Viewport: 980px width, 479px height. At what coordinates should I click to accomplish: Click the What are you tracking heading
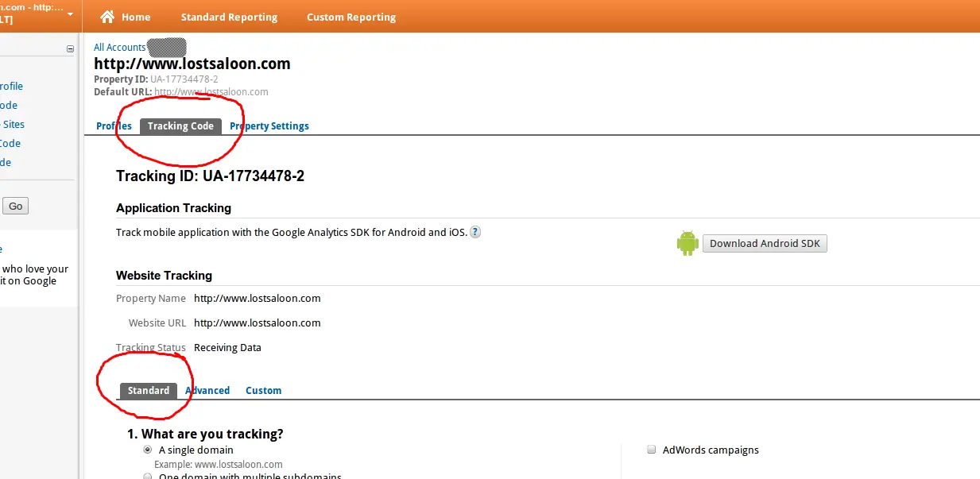(x=205, y=434)
